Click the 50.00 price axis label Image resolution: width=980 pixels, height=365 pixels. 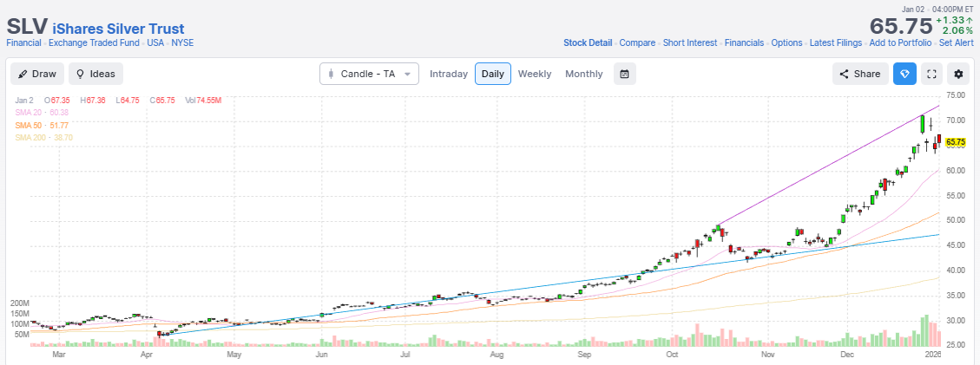pos(957,220)
